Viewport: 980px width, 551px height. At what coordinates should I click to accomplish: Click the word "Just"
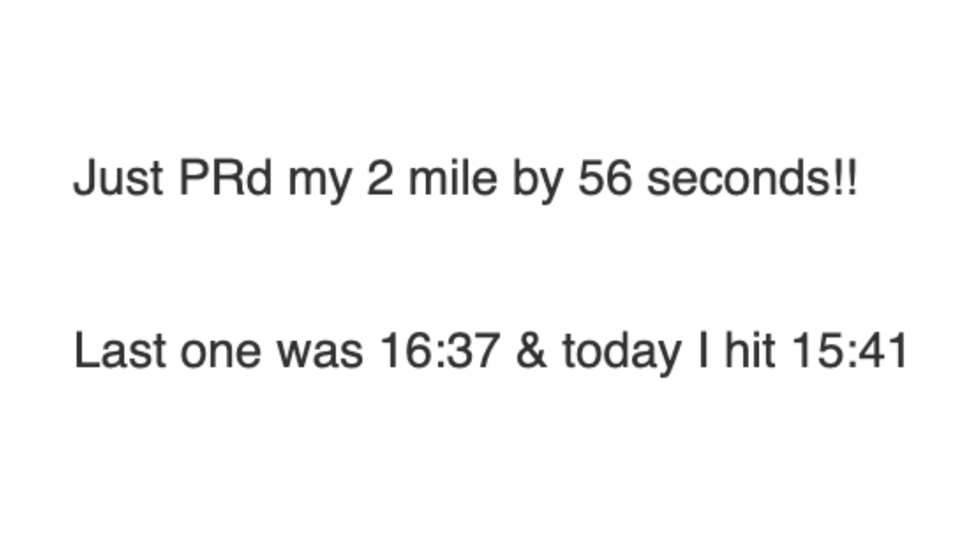point(118,178)
